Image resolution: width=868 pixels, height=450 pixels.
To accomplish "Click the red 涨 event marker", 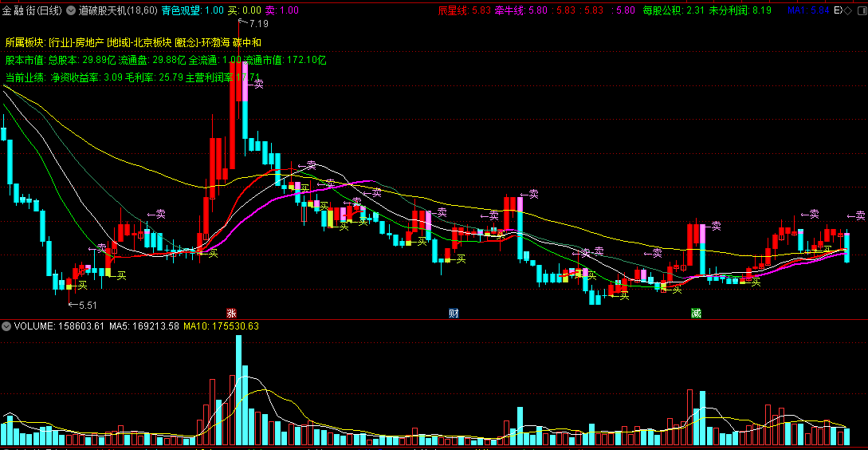I will coord(232,313).
